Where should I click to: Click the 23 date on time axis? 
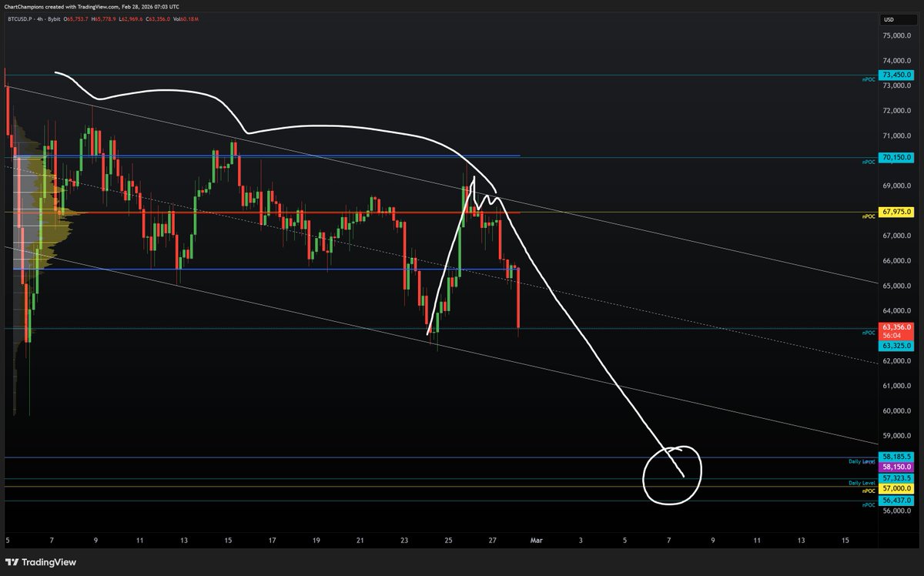pos(404,541)
